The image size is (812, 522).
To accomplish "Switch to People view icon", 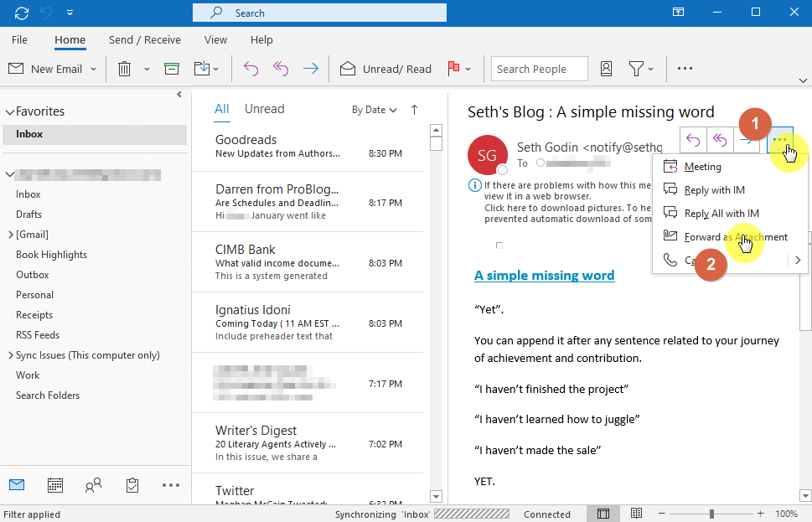I will coord(93,484).
